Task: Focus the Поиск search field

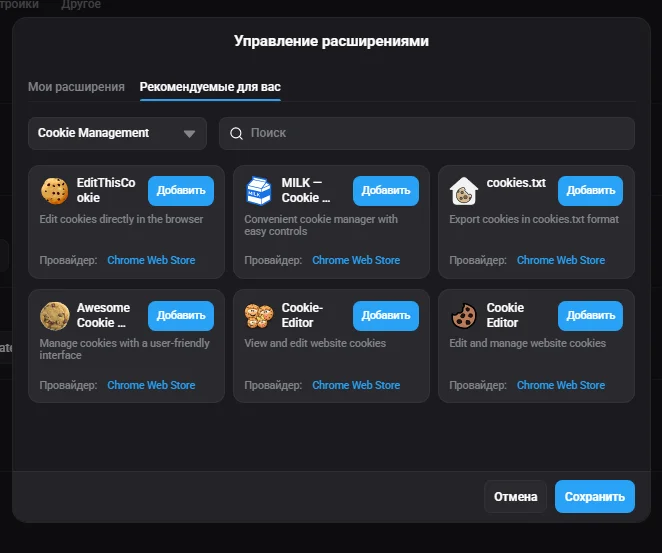Action: coord(427,133)
